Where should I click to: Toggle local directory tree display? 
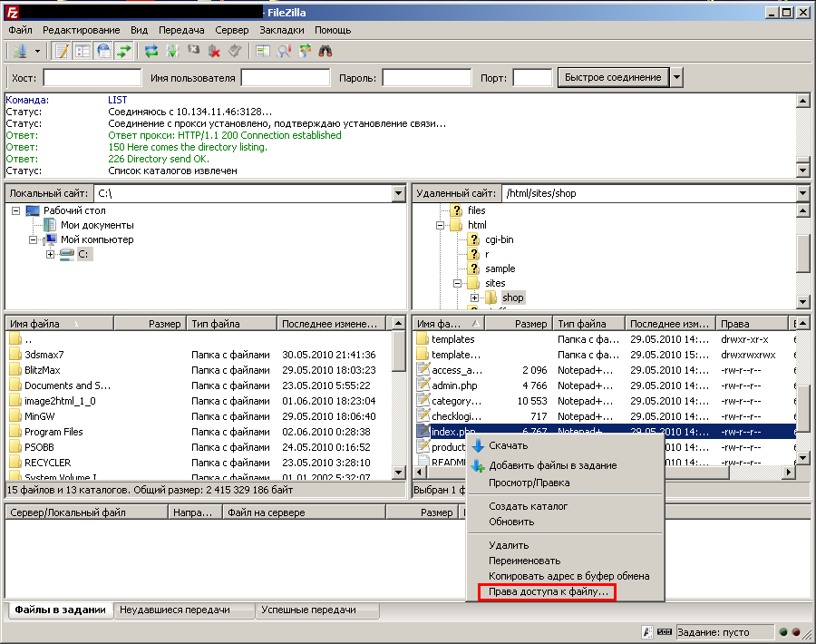coord(83,51)
